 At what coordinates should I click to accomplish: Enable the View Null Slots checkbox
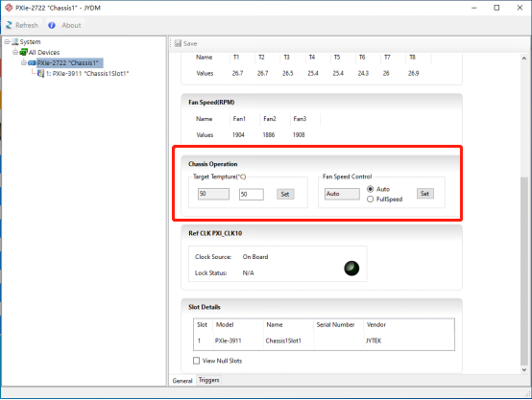[196, 361]
